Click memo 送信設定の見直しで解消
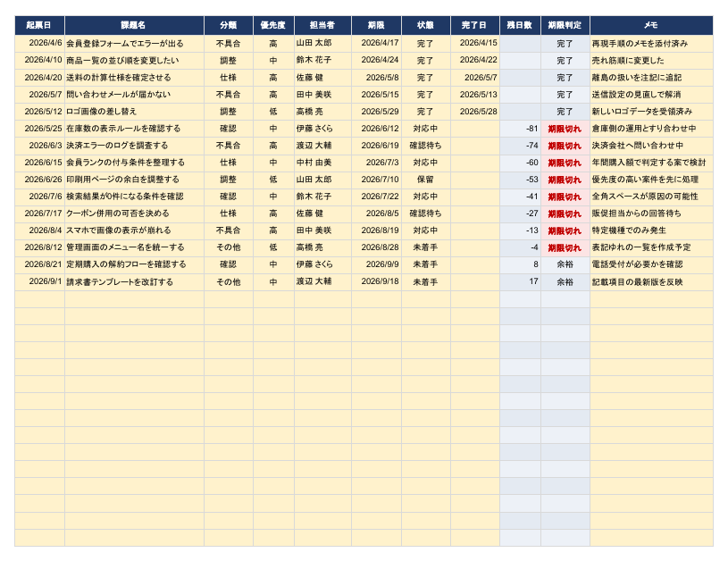Screen dimensions: 728x561 (x=651, y=95)
